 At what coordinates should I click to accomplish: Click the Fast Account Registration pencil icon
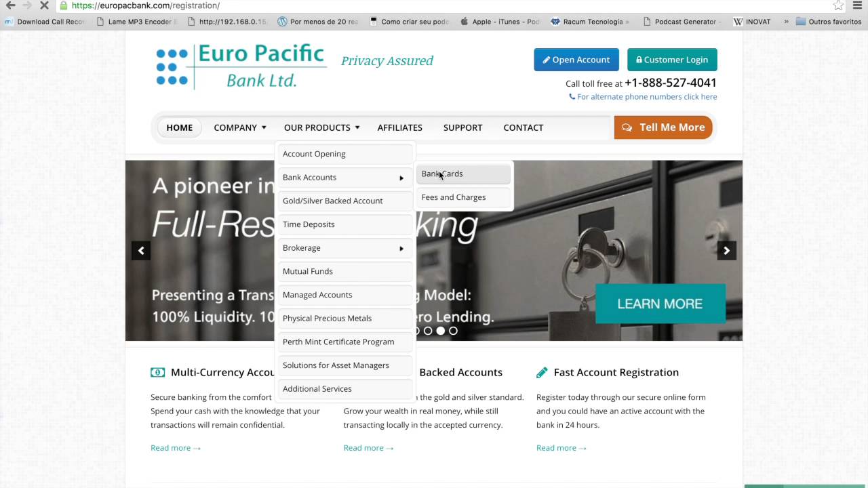[x=542, y=372]
